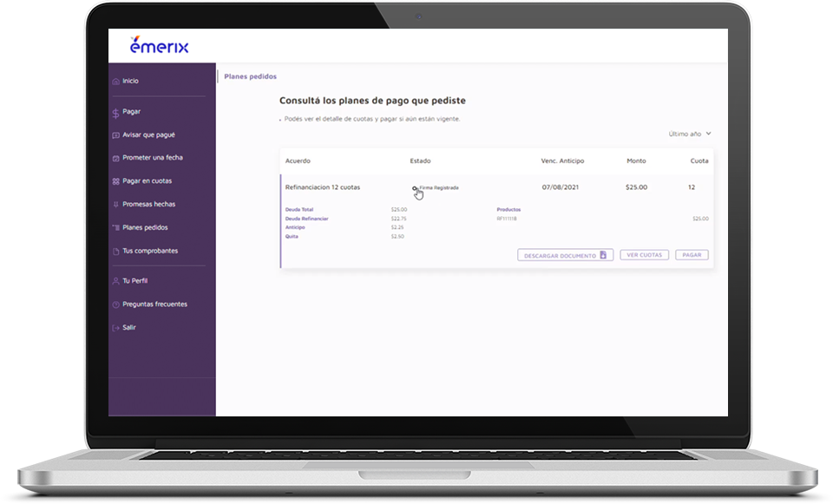The width and height of the screenshot is (833, 504).
Task: Click the chevron beside Último año
Action: tap(709, 134)
